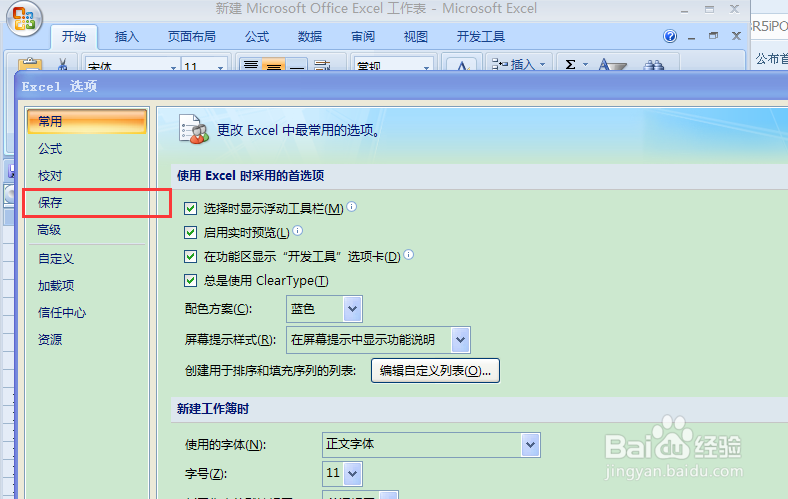The image size is (788, 499).
Task: Expand the ribbon 插入 dropdown arrow
Action: click(542, 64)
